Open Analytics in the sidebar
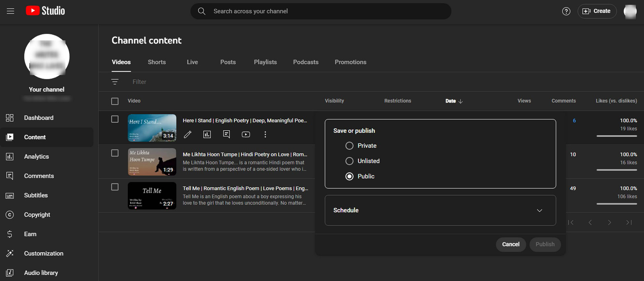This screenshot has width=644, height=281. coord(47,157)
